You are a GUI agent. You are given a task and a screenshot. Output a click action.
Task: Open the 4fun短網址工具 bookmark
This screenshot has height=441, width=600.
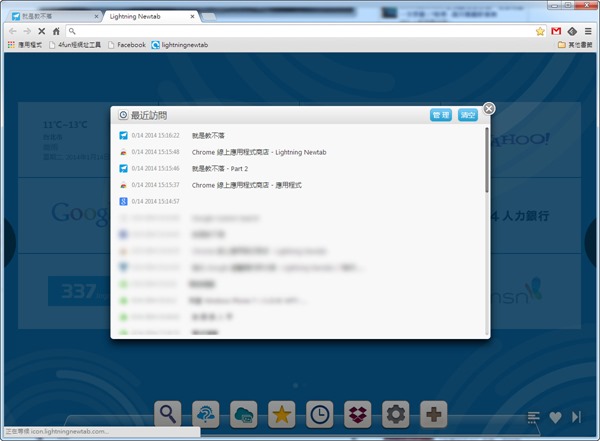[75, 45]
